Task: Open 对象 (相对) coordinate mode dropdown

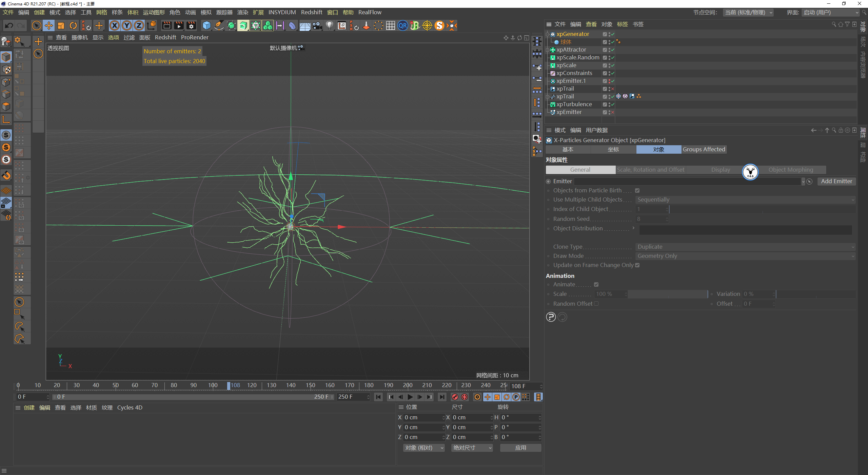Action: point(424,448)
